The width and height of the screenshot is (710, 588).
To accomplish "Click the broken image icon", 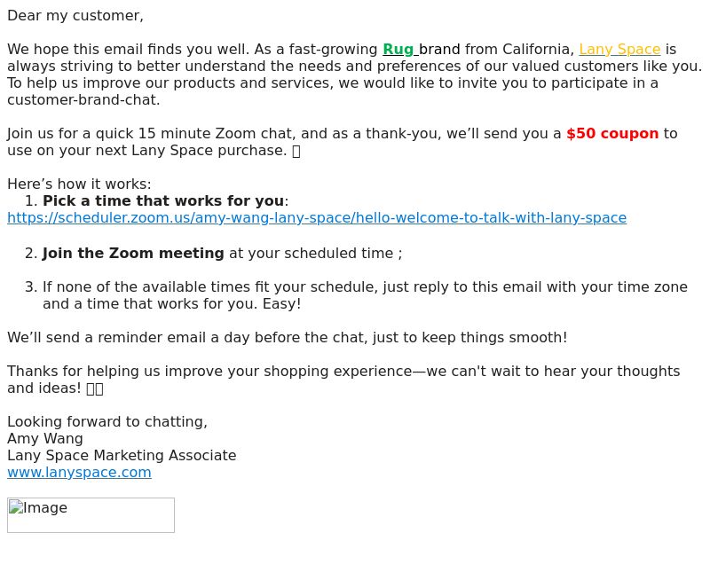I will (x=16, y=507).
